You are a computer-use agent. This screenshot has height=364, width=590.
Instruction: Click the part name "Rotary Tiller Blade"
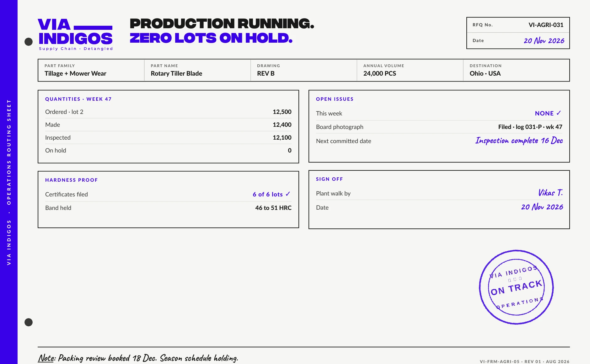[176, 73]
